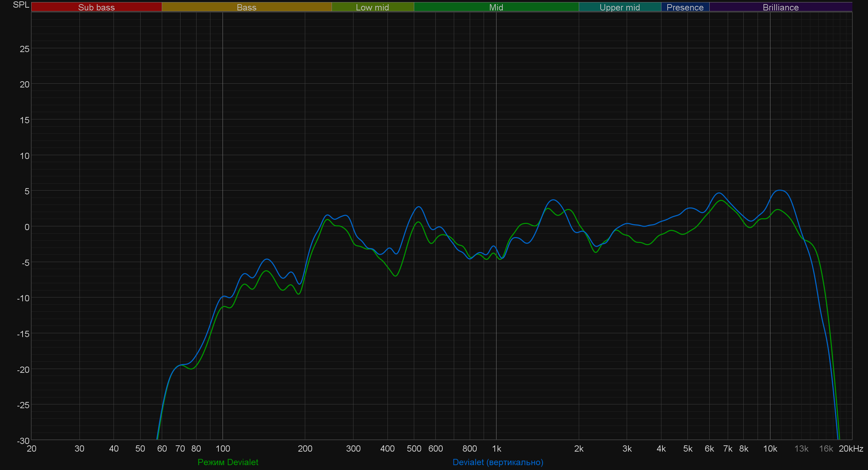868x470 pixels.
Task: Select the 0 dB level label
Action: click(27, 227)
